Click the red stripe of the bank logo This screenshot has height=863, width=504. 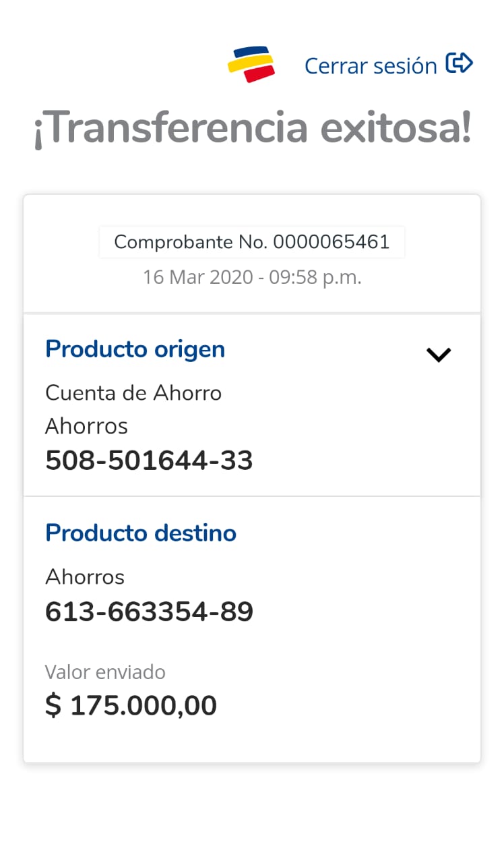pyautogui.click(x=259, y=75)
